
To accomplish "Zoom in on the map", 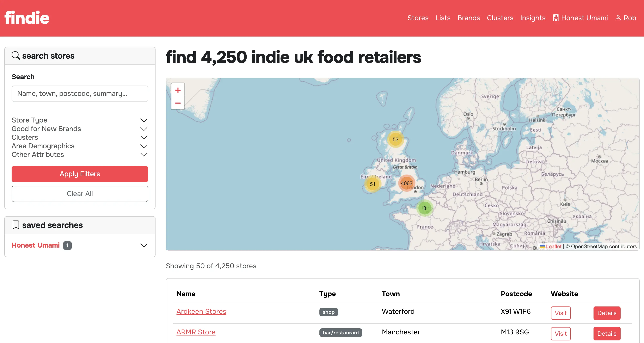I will (x=178, y=90).
